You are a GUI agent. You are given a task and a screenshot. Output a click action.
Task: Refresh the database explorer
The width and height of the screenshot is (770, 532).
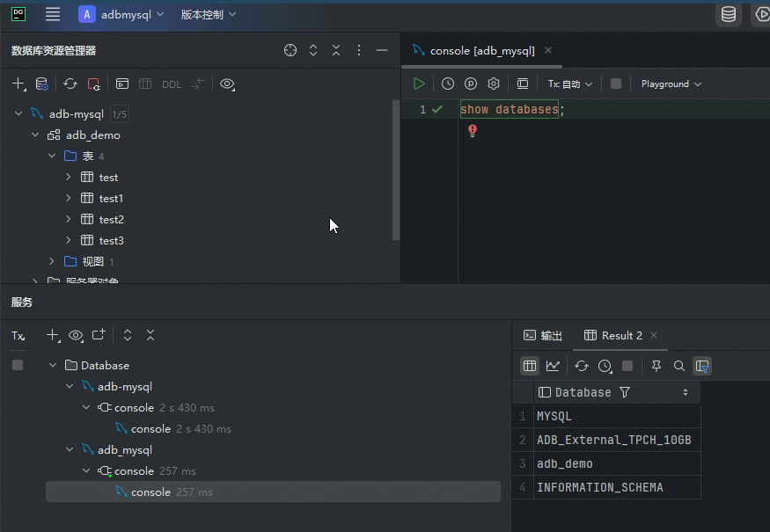[70, 84]
